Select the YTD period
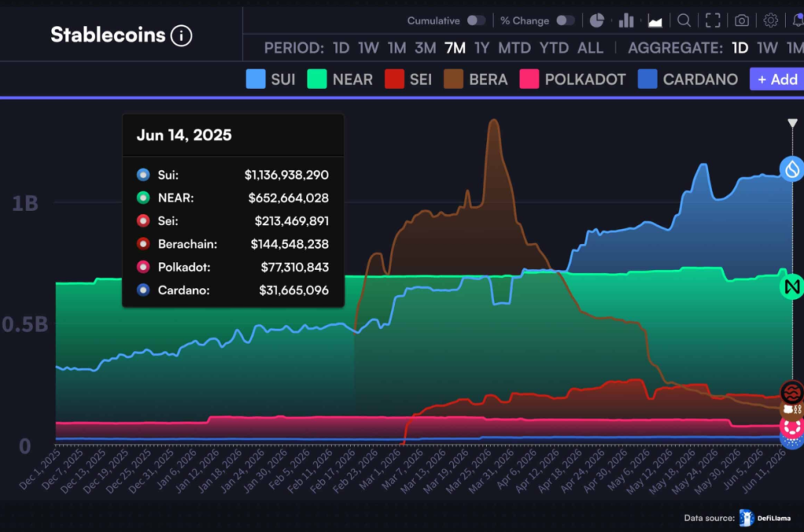Viewport: 804px width, 532px height. pos(554,48)
